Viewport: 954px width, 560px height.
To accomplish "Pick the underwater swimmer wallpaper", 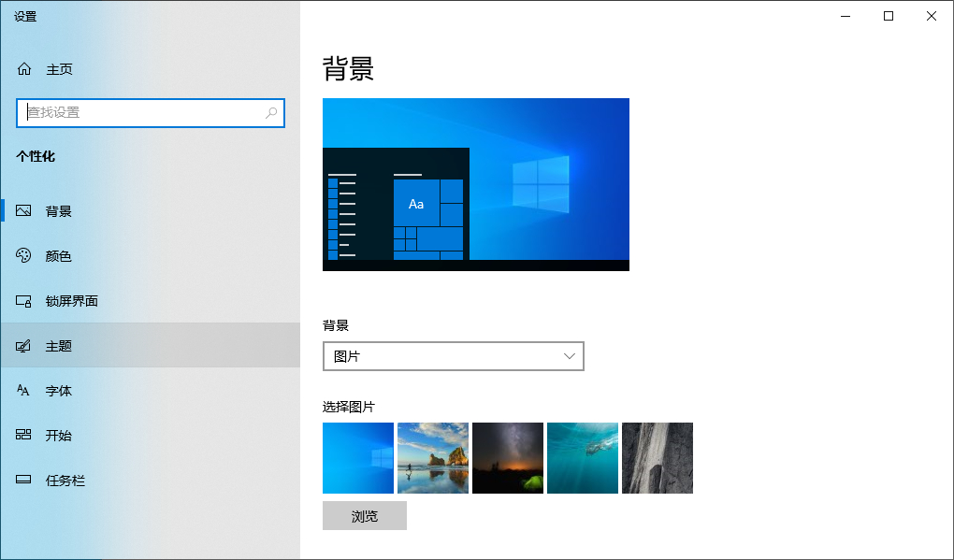I will pyautogui.click(x=582, y=458).
